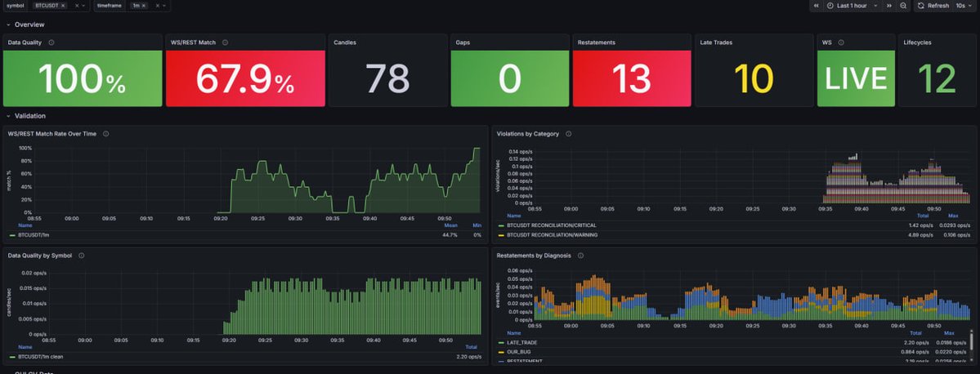Show info for Data Quality by Symbol panel
Image resolution: width=980 pixels, height=374 pixels.
click(x=81, y=256)
